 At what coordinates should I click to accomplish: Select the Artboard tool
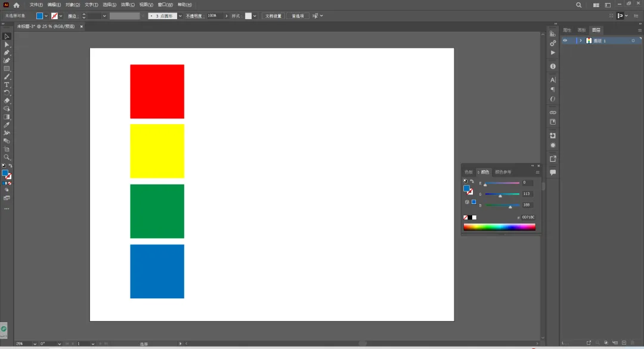(x=7, y=149)
